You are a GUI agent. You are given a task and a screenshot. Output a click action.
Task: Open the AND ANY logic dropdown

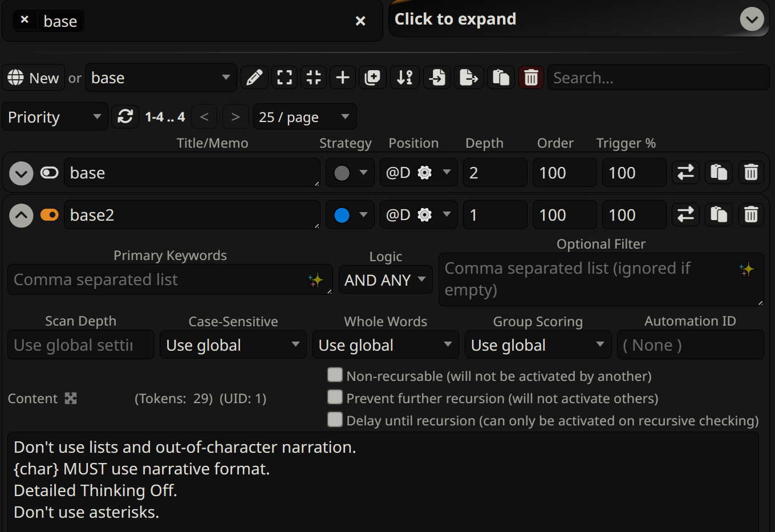[385, 280]
